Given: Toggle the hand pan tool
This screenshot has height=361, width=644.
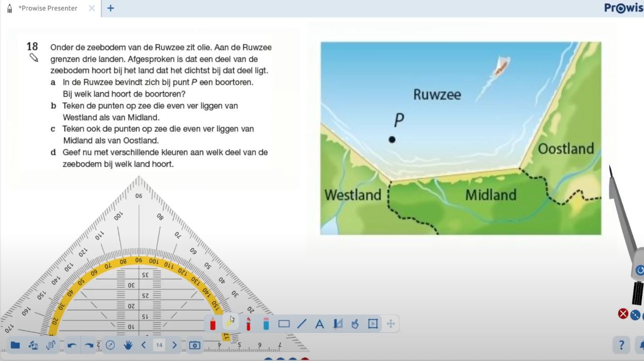Looking at the screenshot, I should coord(128,345).
